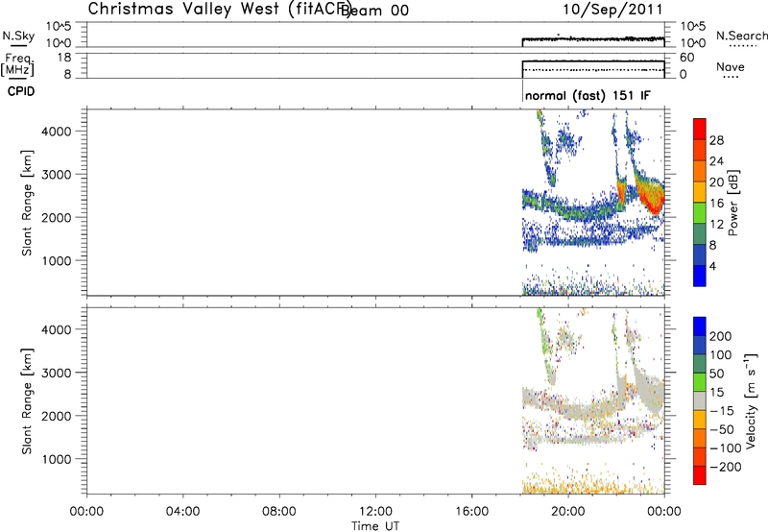The width and height of the screenshot is (768, 532).
Task: Click the '200' label on Velocity colour bar
Action: tap(721, 336)
